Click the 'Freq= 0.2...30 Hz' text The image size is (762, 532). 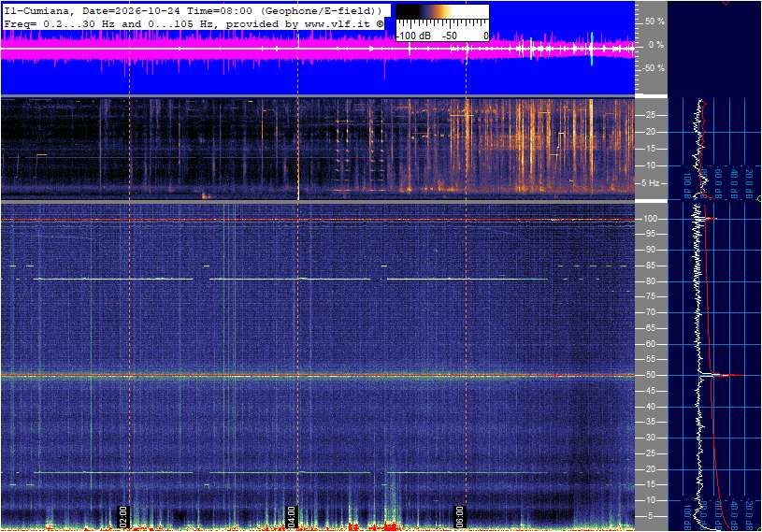coord(59,23)
